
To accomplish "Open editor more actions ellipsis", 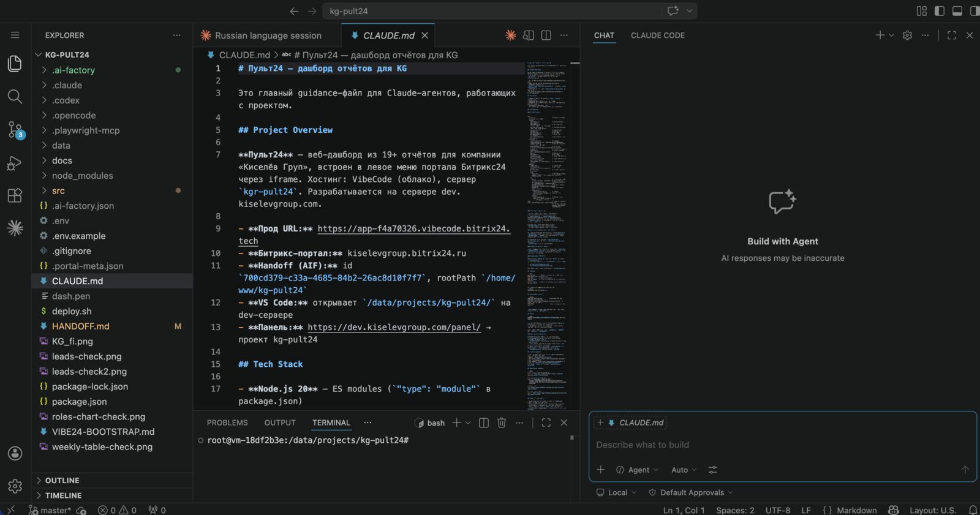I will (x=564, y=36).
